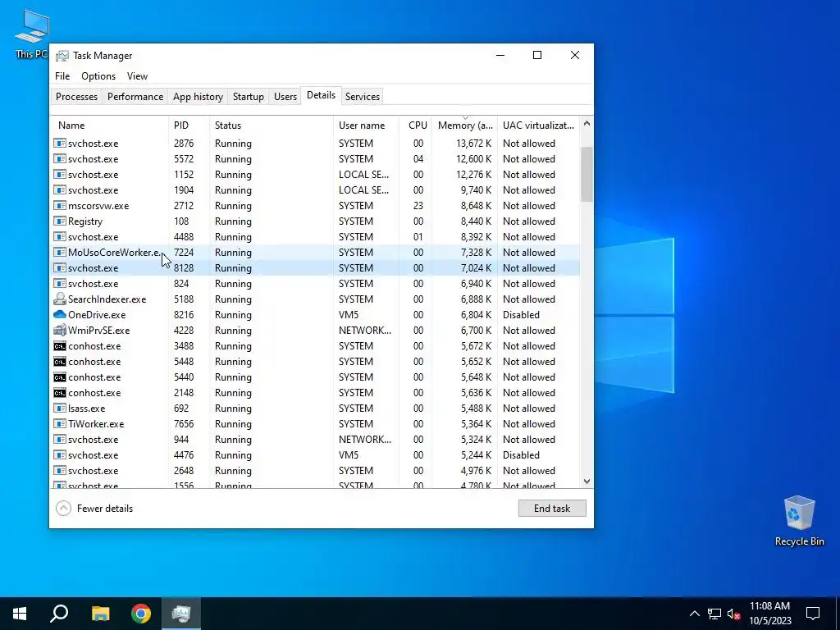The image size is (840, 630).
Task: Open the taskbar clock showing 11:08 AM
Action: click(x=769, y=614)
